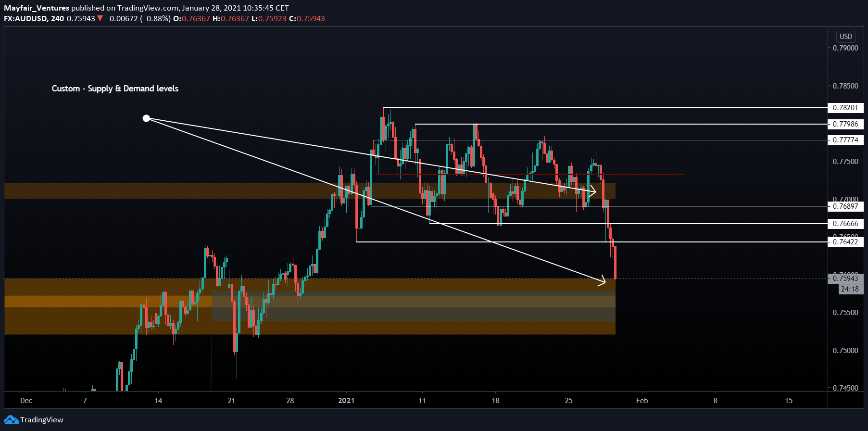This screenshot has height=431, width=868.
Task: Click the 11 date on the time axis
Action: (422, 401)
